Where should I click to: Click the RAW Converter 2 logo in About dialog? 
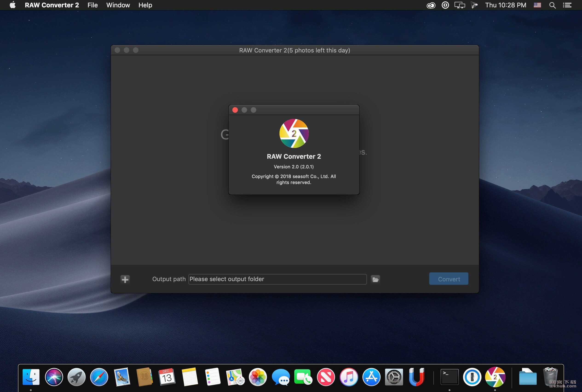[x=294, y=133]
